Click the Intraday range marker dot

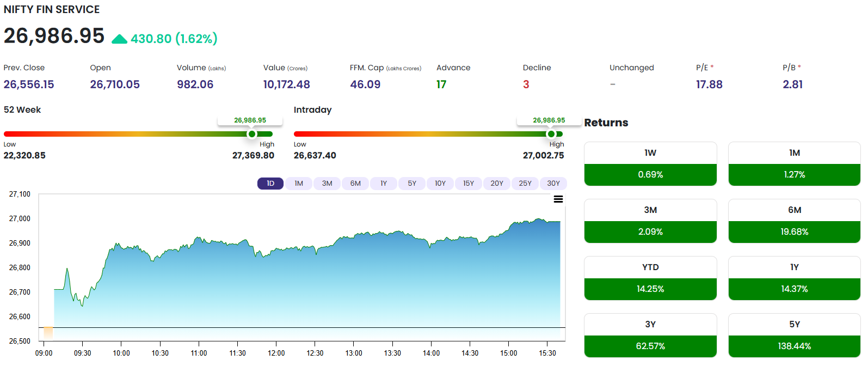(x=551, y=134)
